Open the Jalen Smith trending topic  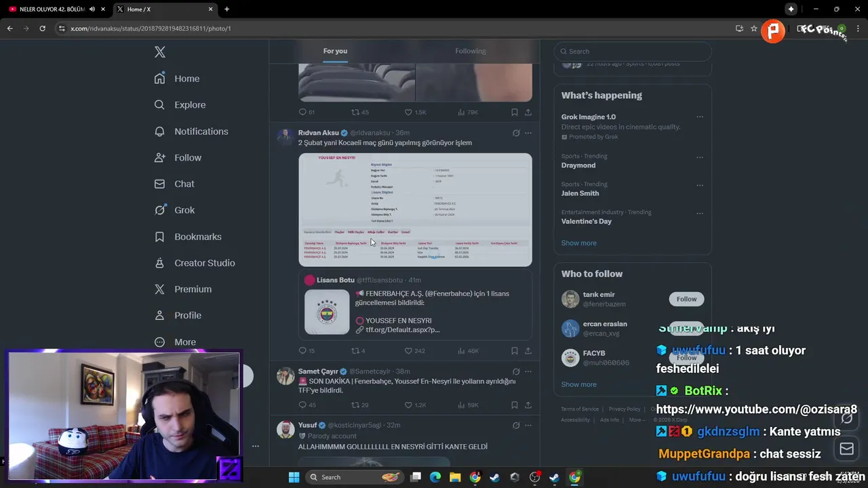580,193
